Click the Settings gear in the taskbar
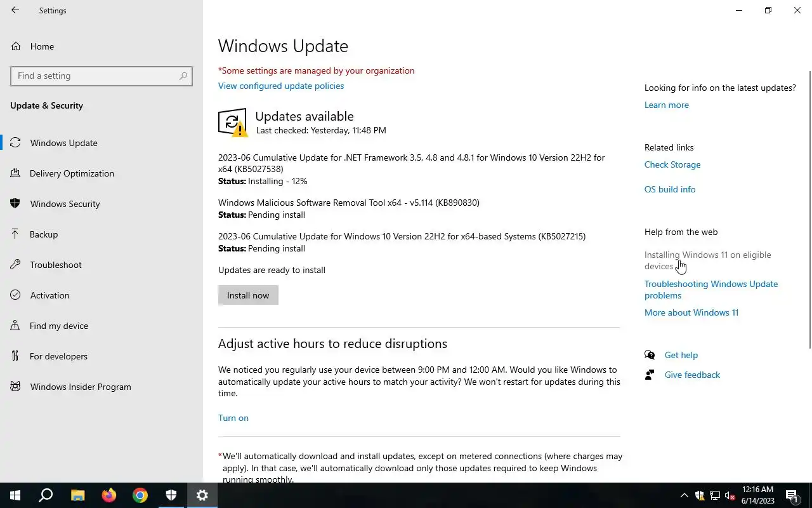 click(x=202, y=495)
